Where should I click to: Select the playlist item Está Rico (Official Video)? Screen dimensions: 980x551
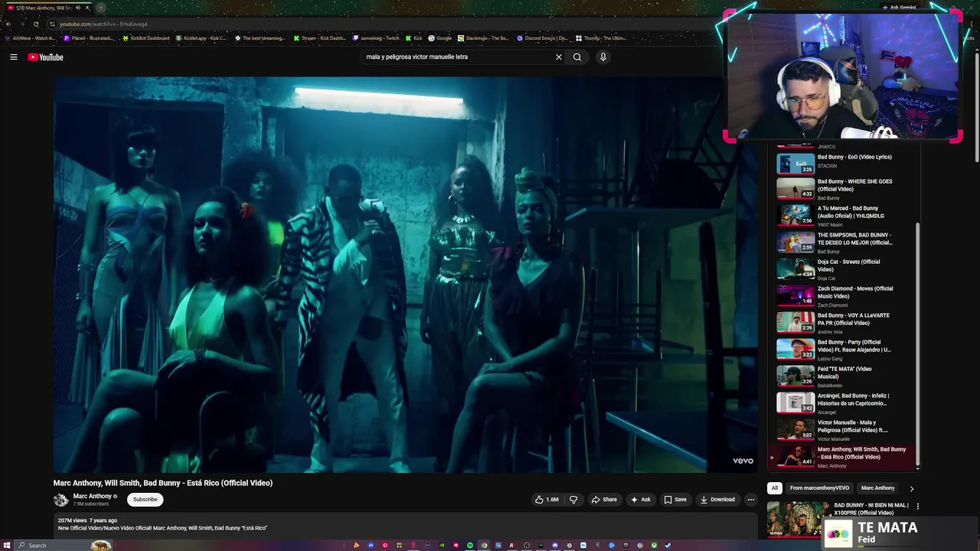click(841, 457)
